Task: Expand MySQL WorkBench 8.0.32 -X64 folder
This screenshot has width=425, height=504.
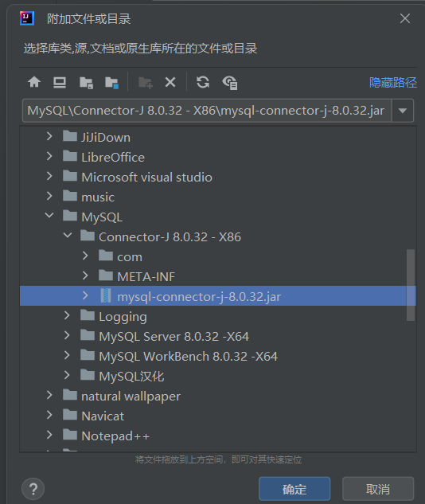Action: coord(67,355)
